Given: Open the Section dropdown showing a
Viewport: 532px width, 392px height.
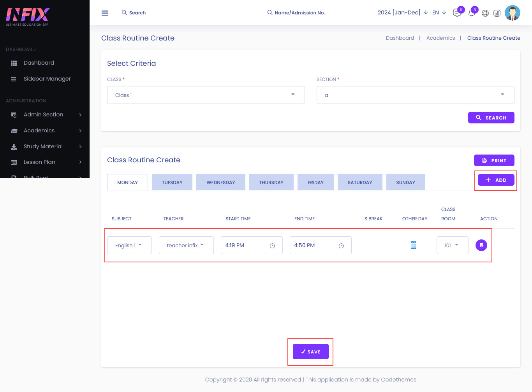Looking at the screenshot, I should click(x=415, y=95).
